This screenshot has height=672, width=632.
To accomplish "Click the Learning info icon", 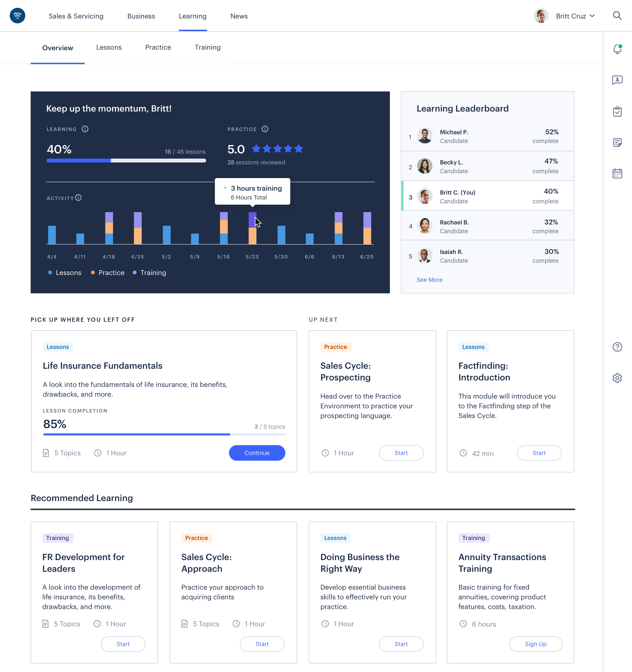I will (85, 129).
